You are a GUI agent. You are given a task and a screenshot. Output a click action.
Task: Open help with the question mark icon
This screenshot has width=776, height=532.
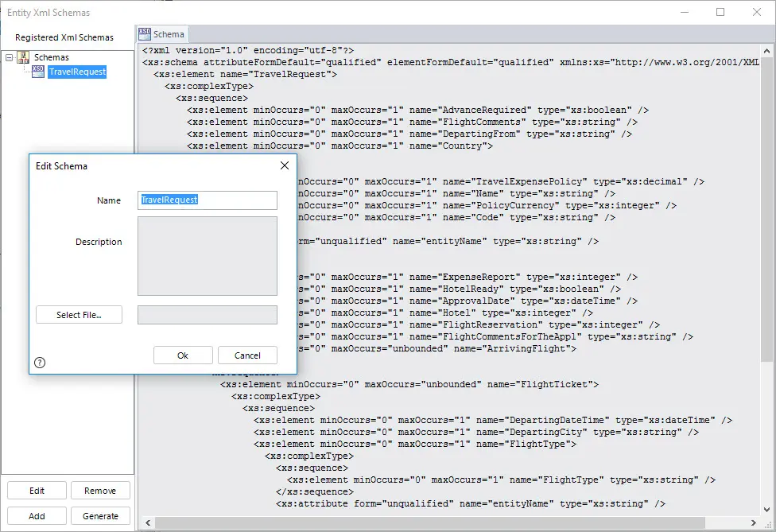click(x=40, y=363)
